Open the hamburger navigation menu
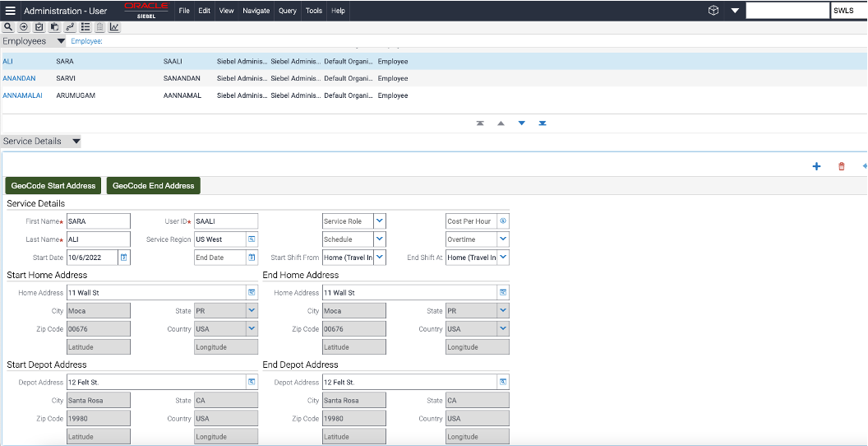This screenshot has width=868, height=446. pyautogui.click(x=11, y=11)
